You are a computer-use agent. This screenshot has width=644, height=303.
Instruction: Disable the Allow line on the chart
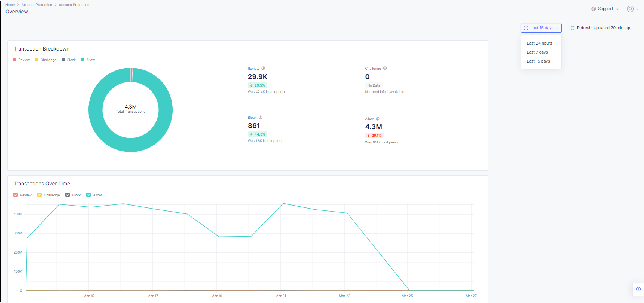click(88, 195)
